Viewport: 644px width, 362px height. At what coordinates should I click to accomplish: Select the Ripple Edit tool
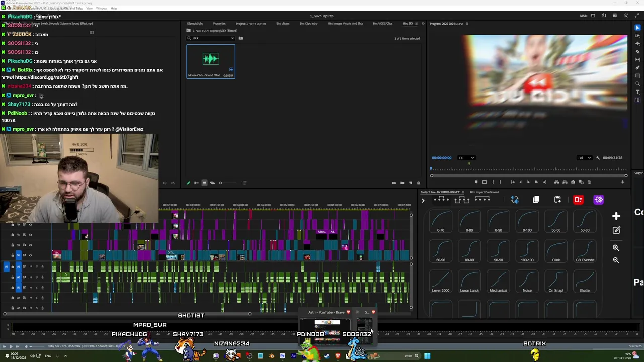pos(638,43)
